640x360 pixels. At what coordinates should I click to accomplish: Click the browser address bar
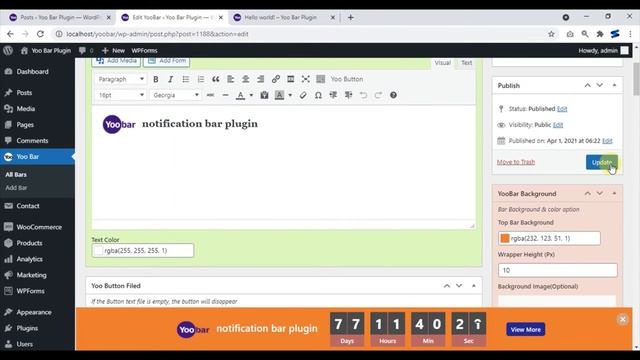[302, 34]
